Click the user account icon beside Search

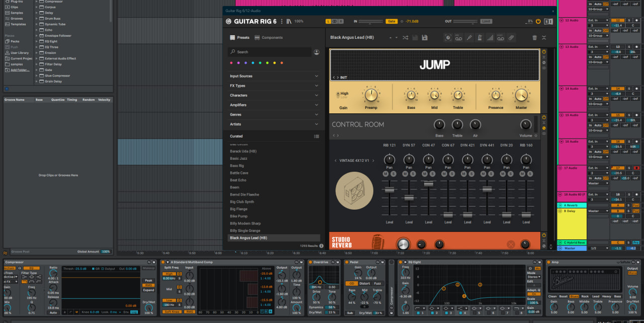pyautogui.click(x=316, y=52)
